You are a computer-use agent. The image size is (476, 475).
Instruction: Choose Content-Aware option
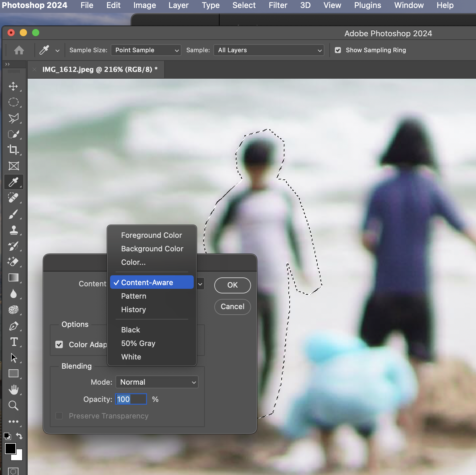[152, 282]
